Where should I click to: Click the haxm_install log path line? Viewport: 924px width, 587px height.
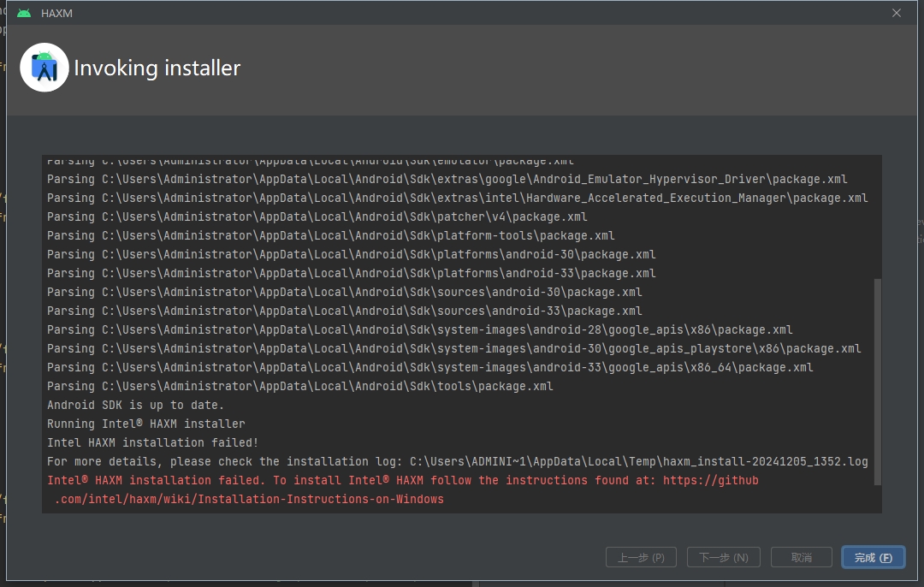457,461
